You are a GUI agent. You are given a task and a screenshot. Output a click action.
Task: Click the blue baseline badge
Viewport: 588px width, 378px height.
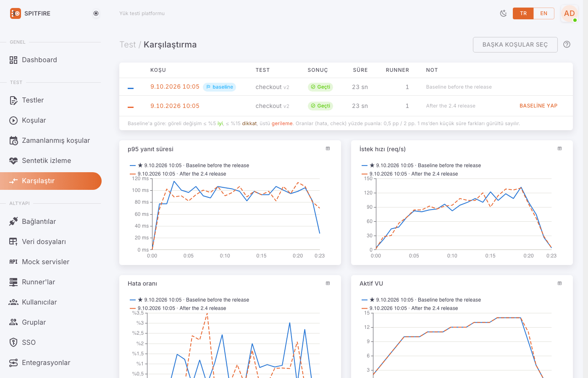click(219, 87)
